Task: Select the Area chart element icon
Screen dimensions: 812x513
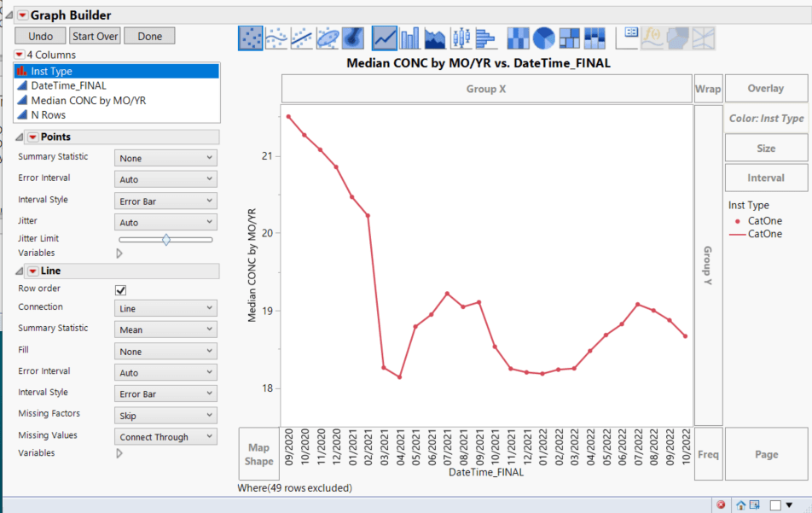Action: (435, 38)
